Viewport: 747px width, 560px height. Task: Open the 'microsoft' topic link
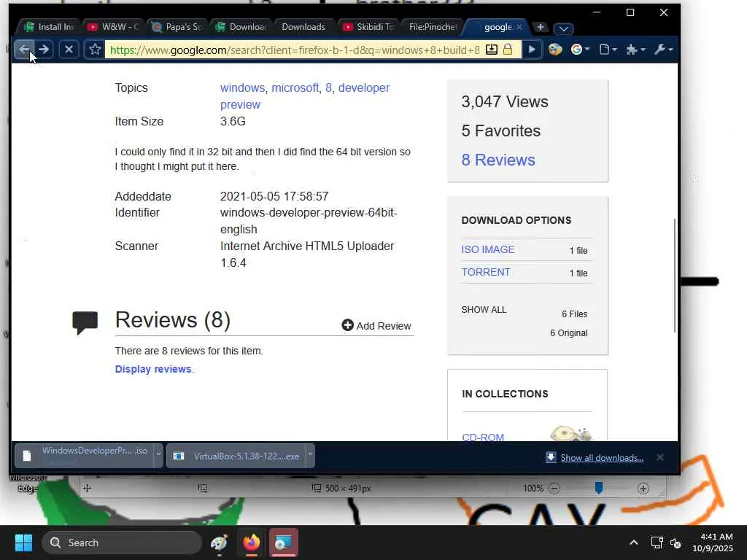(295, 87)
